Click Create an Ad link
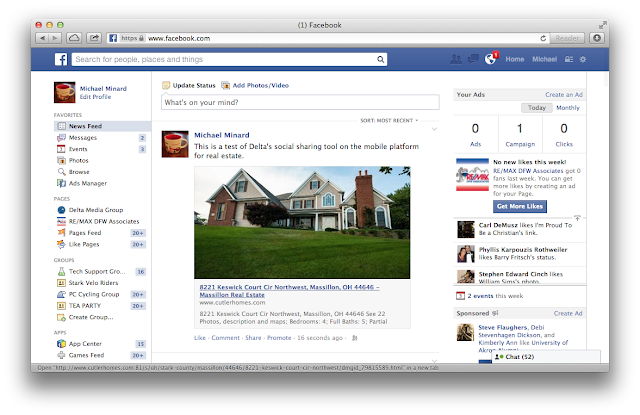The width and height of the screenshot is (640, 415). [564, 95]
